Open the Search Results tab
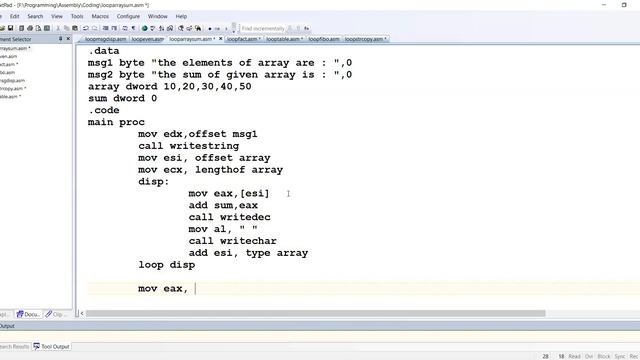Image resolution: width=640 pixels, height=360 pixels. coord(15,347)
